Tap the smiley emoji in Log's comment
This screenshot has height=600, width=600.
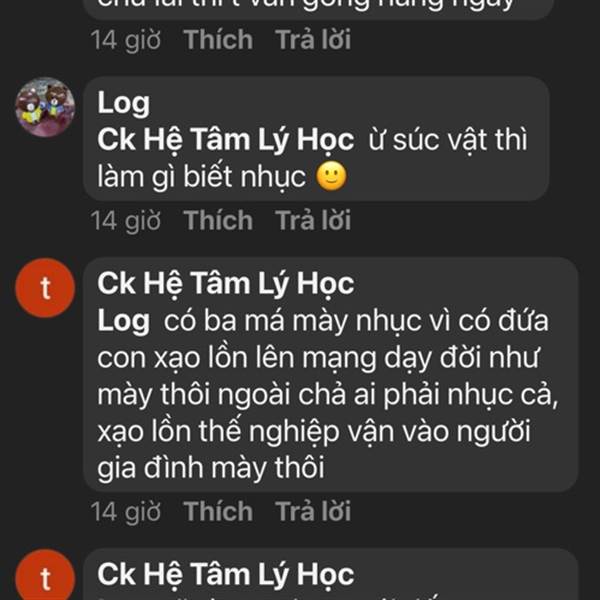[331, 177]
